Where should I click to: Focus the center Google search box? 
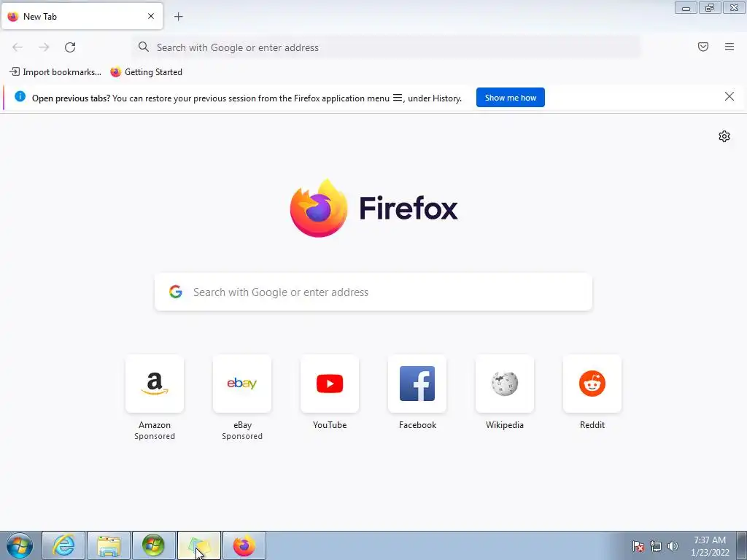click(373, 292)
